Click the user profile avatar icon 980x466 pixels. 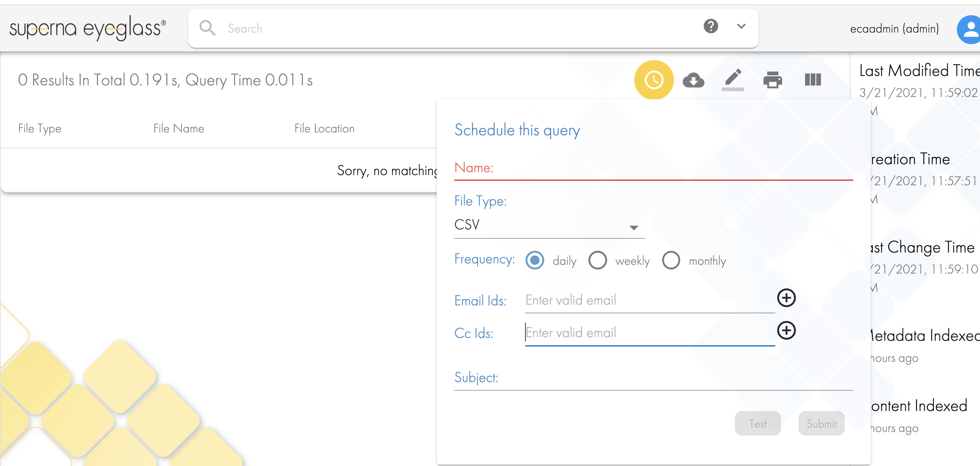click(x=969, y=30)
